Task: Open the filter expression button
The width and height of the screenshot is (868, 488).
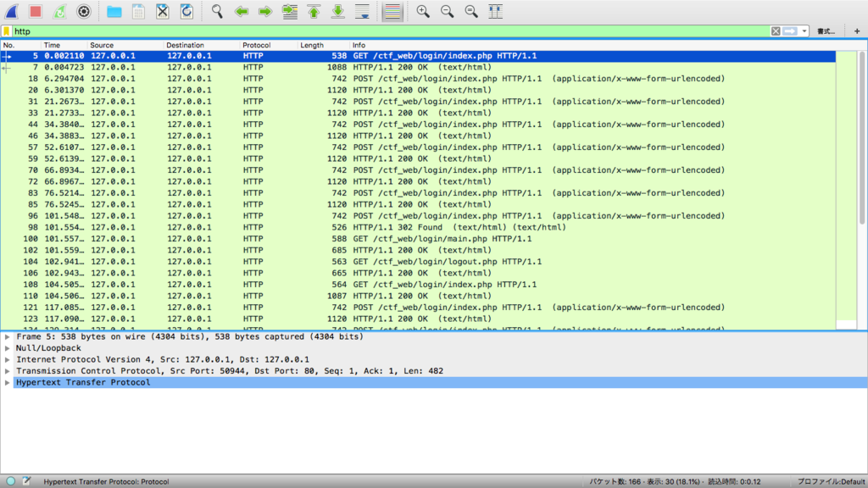Action: coord(826,31)
